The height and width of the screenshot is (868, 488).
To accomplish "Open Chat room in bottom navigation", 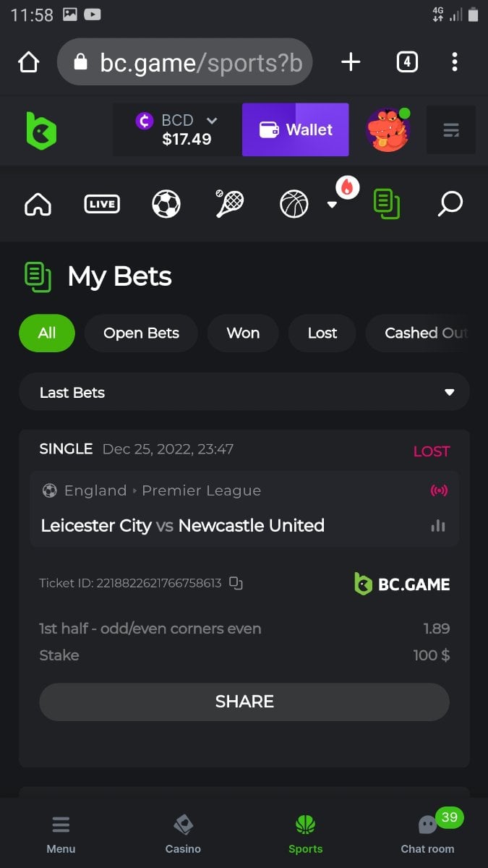I will [427, 834].
